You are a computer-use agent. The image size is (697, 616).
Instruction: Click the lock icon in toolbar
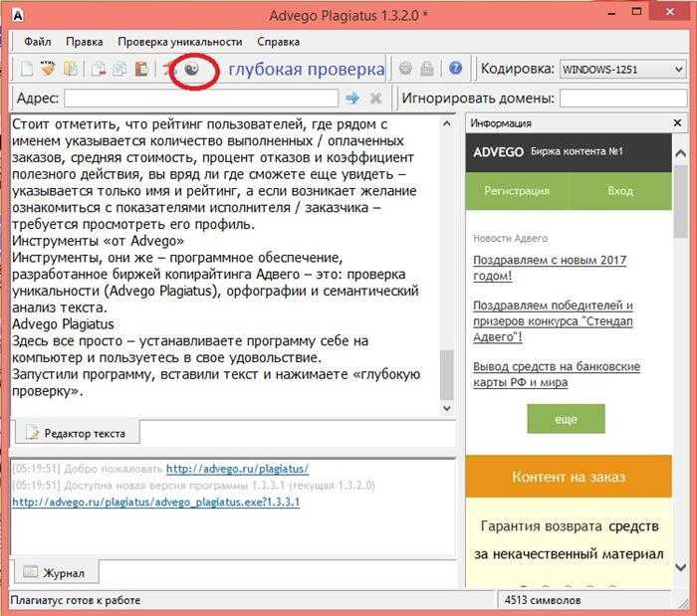click(427, 69)
